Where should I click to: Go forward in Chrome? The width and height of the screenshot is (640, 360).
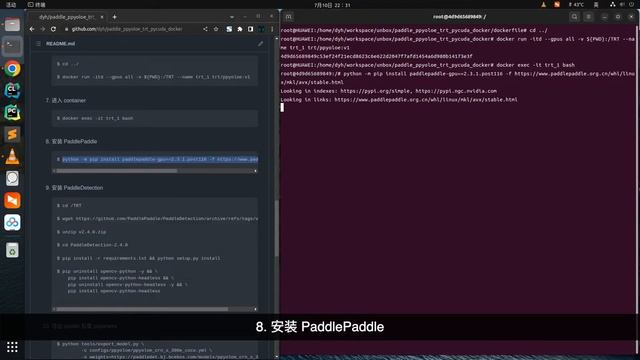click(42, 29)
